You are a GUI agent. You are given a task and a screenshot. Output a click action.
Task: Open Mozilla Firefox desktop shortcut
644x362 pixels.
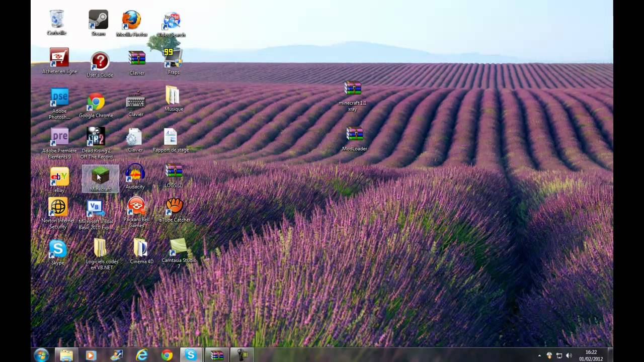point(132,24)
